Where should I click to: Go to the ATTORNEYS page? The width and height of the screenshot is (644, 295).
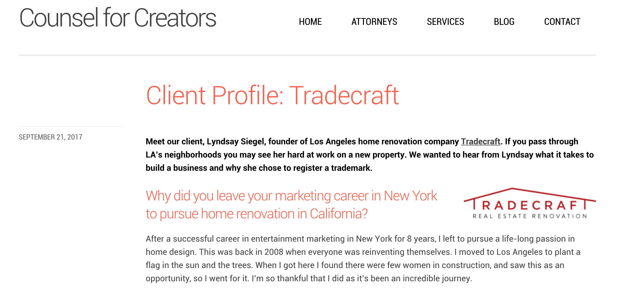[374, 22]
